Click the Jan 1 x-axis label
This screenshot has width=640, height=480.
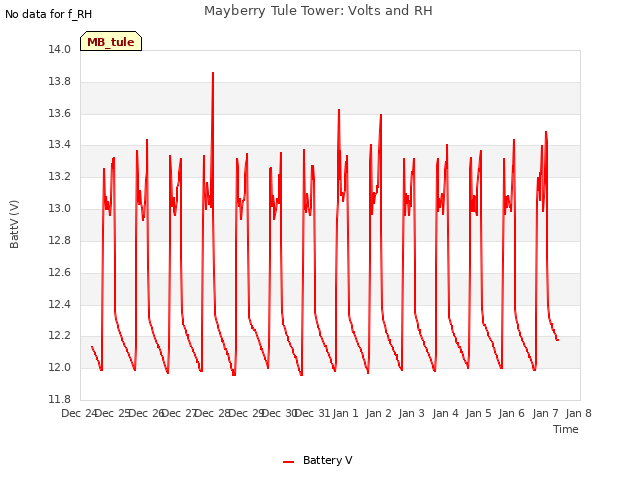[345, 413]
